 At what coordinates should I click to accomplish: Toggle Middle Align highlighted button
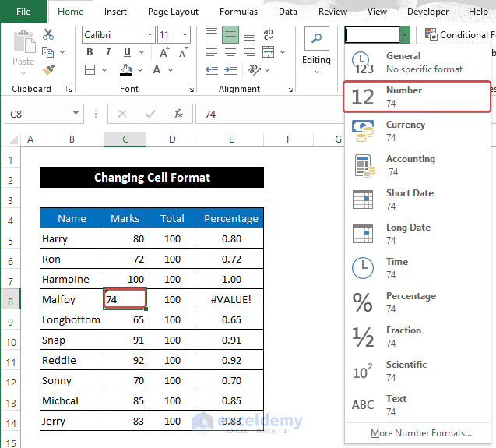tap(230, 34)
